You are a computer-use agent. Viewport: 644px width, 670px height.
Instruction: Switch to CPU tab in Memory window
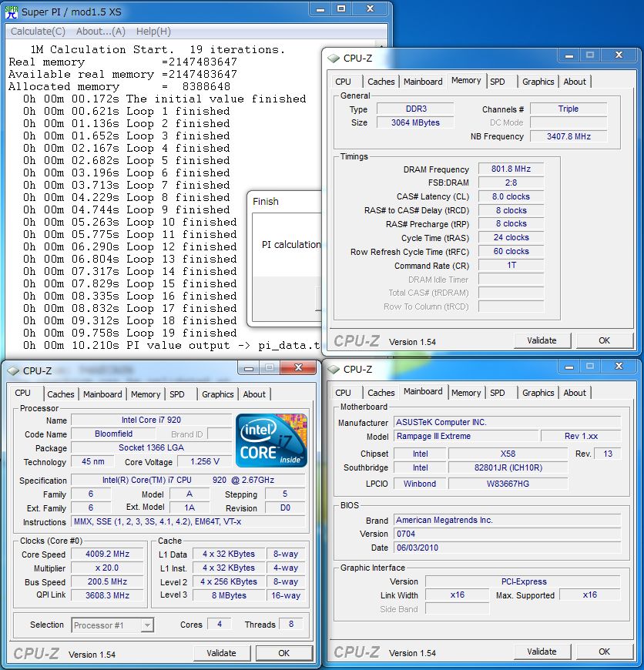[343, 82]
